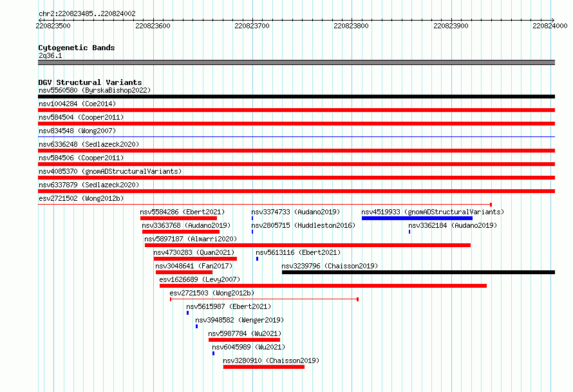The height and width of the screenshot is (392, 573).
Task: Click the red bar under nsv6337879
Action: [296, 191]
